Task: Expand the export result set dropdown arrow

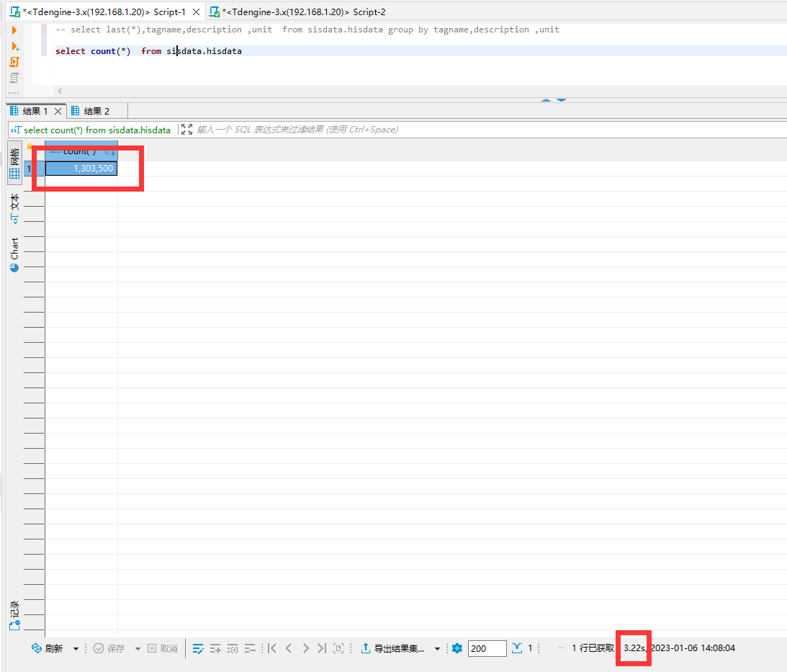Action: click(x=437, y=649)
